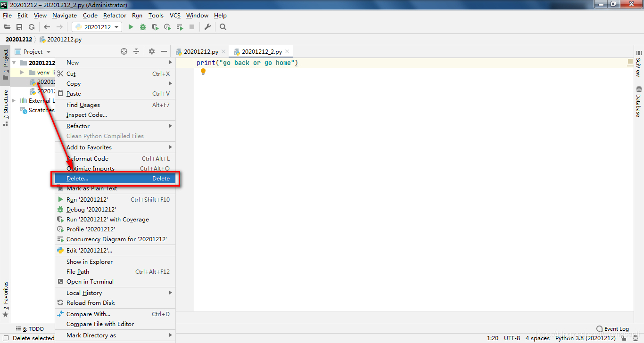Expand the venv folder arrow
The image size is (644, 343).
click(22, 73)
